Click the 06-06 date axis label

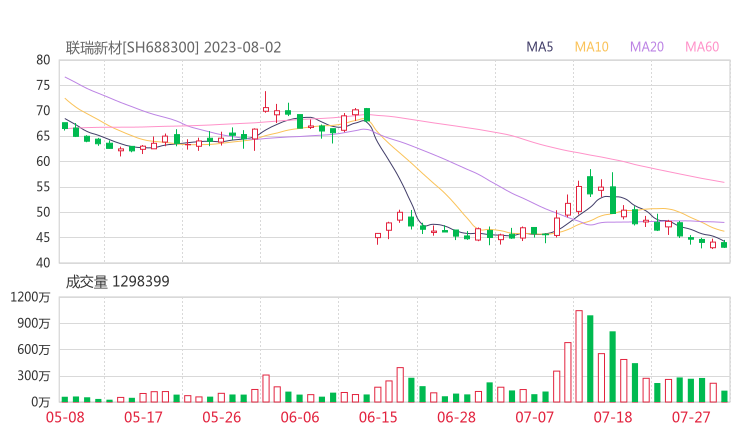click(x=300, y=417)
